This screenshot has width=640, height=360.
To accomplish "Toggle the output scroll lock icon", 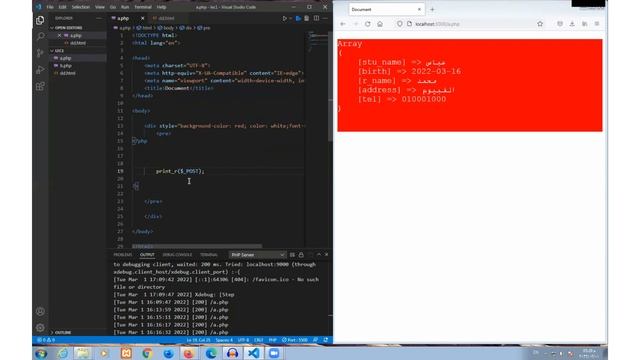I will pos(301,255).
